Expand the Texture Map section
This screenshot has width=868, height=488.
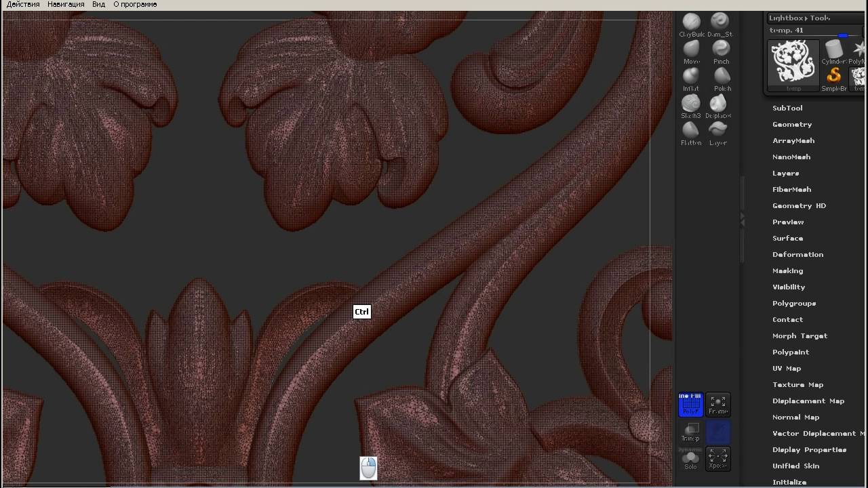797,385
